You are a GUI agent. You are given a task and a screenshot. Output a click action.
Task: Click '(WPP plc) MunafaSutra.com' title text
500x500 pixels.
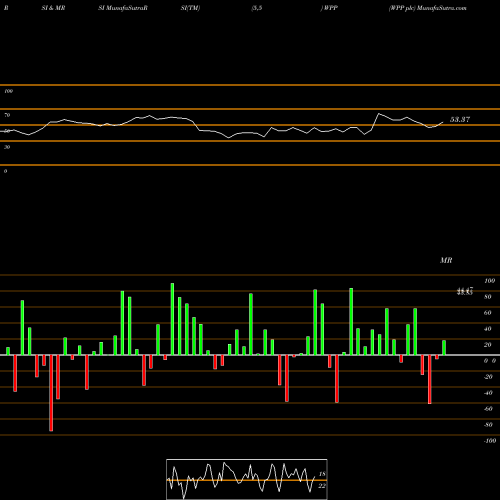[x=427, y=8]
